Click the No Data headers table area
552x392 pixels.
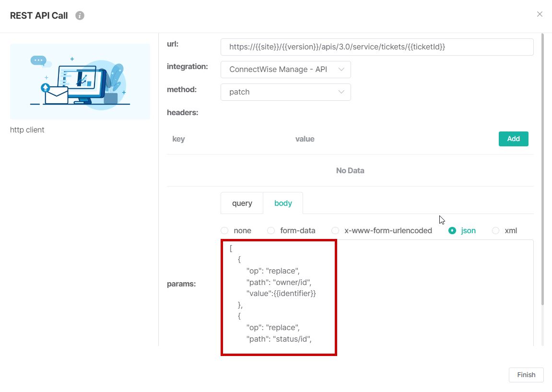point(350,171)
